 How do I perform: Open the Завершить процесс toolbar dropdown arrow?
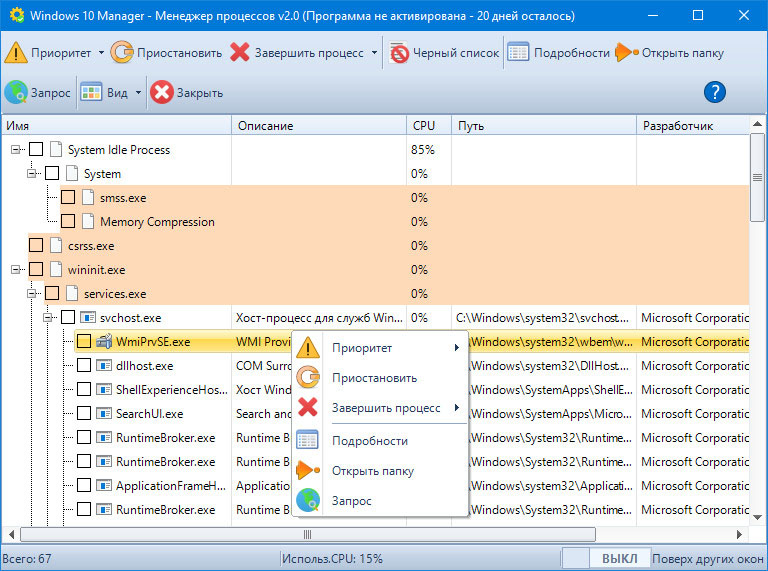(x=374, y=52)
